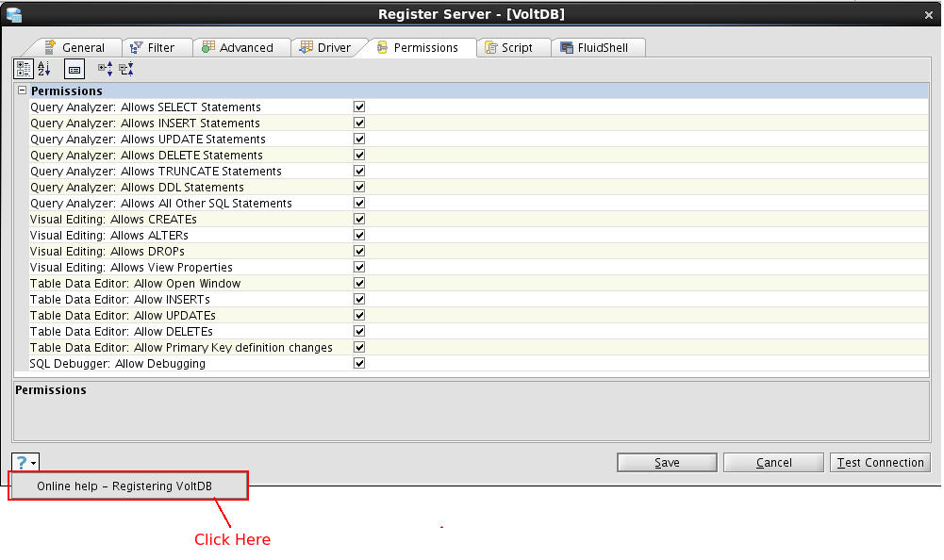Toggle Allows UPDATE Statements checkbox
The height and width of the screenshot is (560, 944).
[359, 139]
